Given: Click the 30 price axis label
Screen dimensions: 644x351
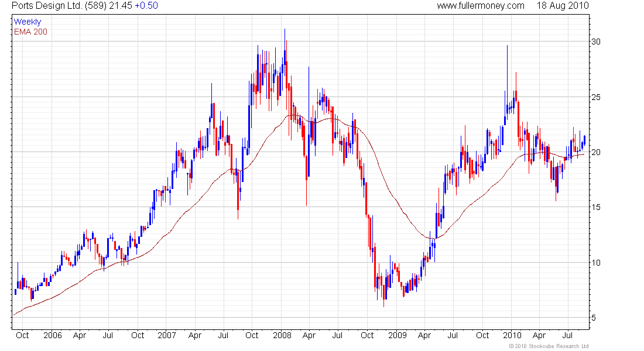Looking at the screenshot, I should [596, 42].
